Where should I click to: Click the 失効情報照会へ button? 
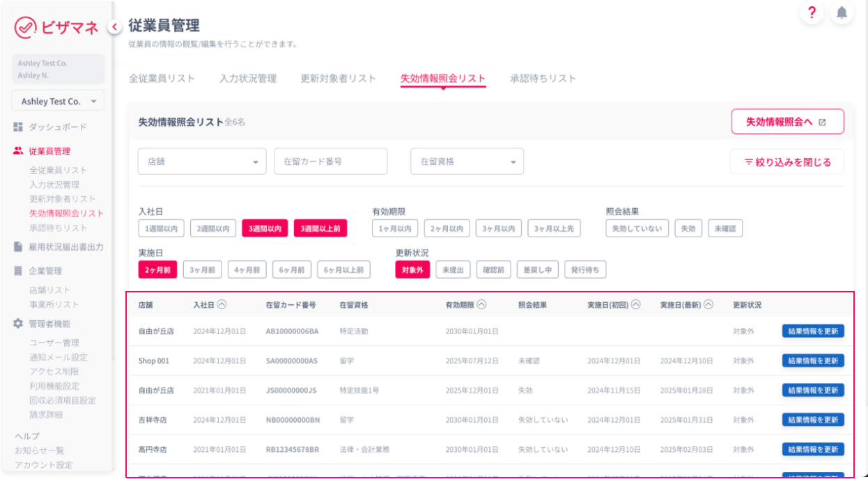[787, 122]
